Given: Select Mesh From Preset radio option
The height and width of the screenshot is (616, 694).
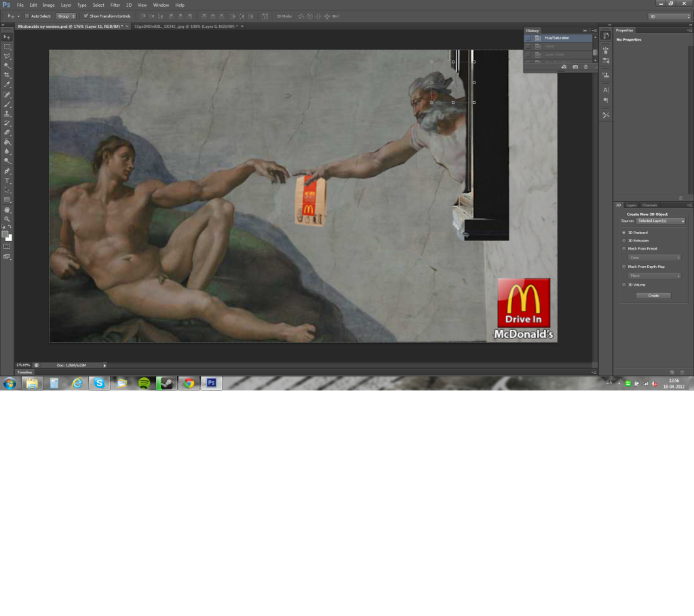Looking at the screenshot, I should click(x=624, y=249).
